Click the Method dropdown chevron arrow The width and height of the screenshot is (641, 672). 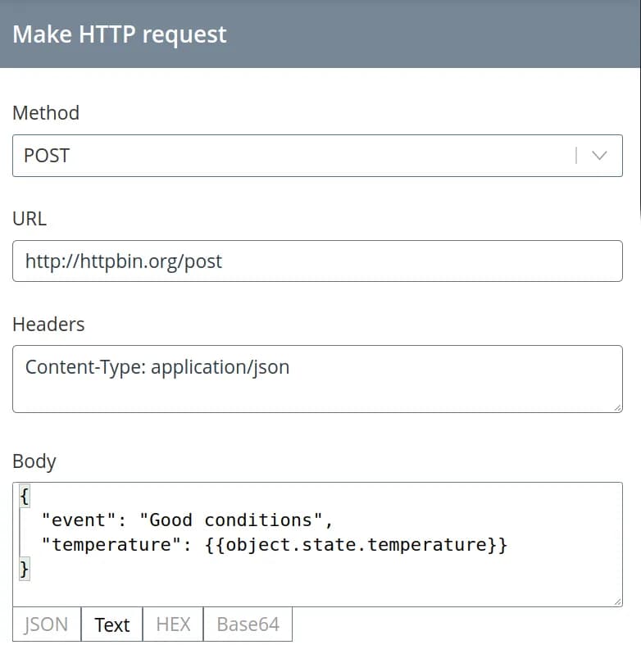[599, 156]
